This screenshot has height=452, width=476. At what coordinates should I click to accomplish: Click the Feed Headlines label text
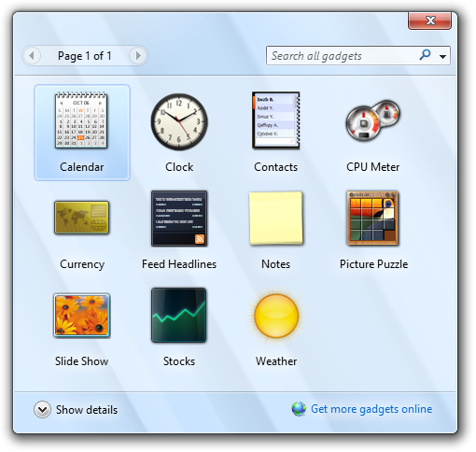(x=179, y=264)
